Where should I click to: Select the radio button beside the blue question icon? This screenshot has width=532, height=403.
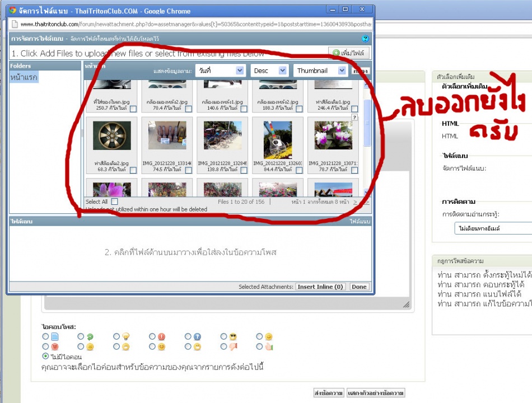[188, 336]
